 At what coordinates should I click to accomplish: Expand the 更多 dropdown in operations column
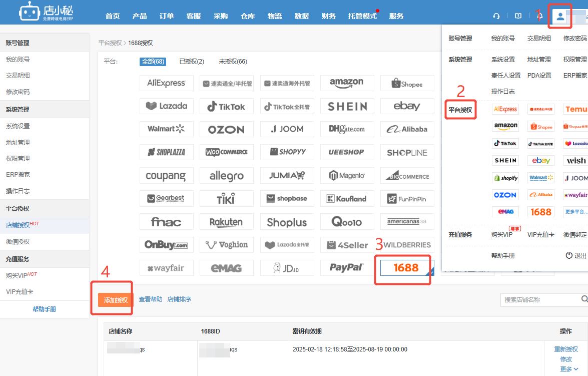click(x=568, y=369)
